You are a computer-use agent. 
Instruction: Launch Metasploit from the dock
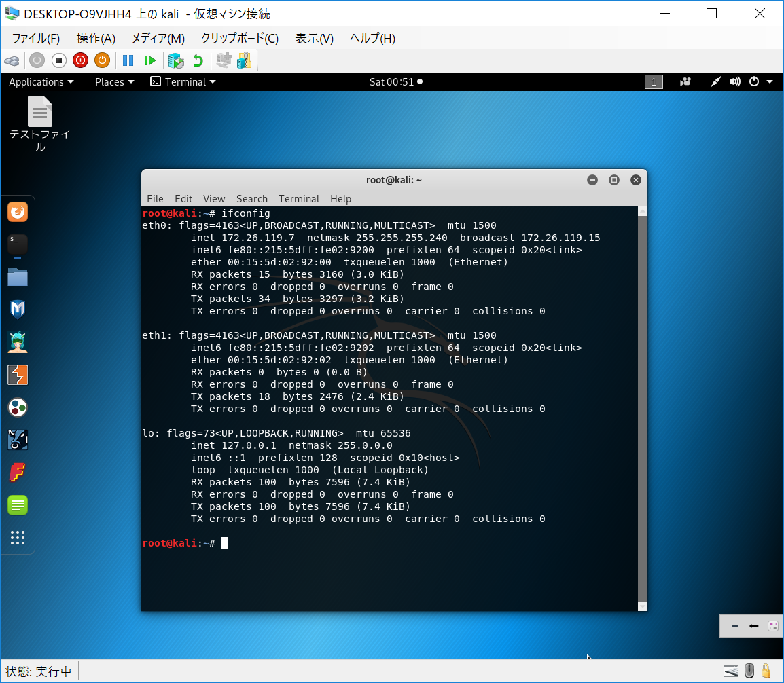[18, 310]
